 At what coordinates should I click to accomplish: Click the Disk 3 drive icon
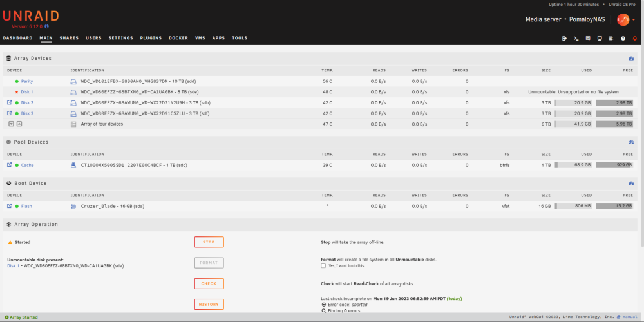tap(73, 113)
